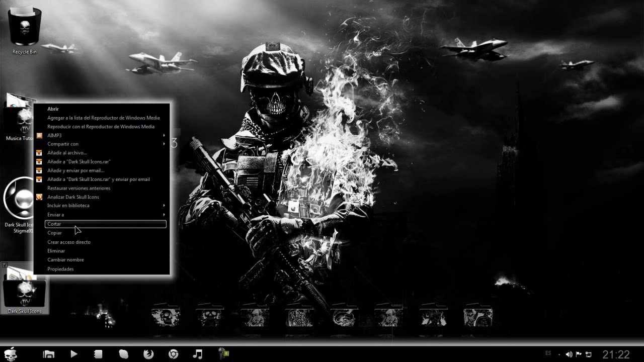
Task: Click the 21:22 clock in the tray
Action: (616, 354)
